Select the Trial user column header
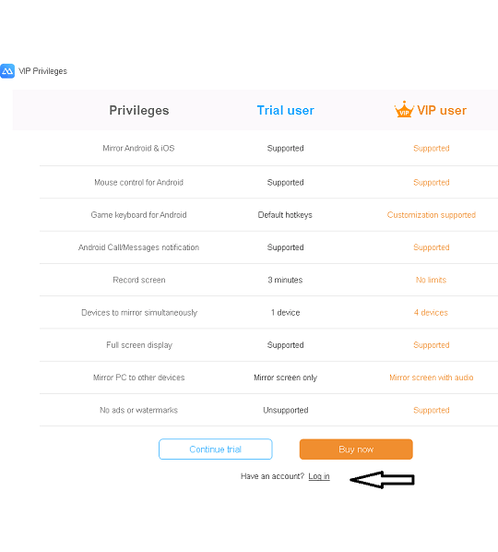 285,111
